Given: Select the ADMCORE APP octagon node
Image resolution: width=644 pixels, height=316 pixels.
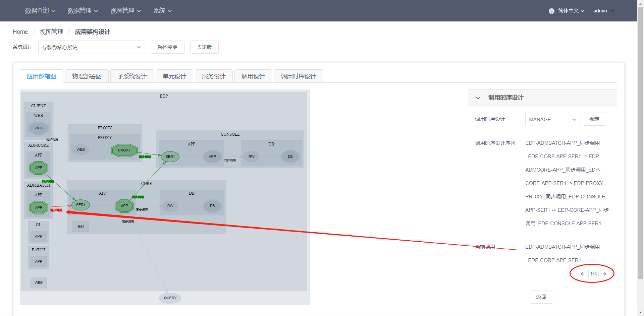Looking at the screenshot, I should point(39,168).
